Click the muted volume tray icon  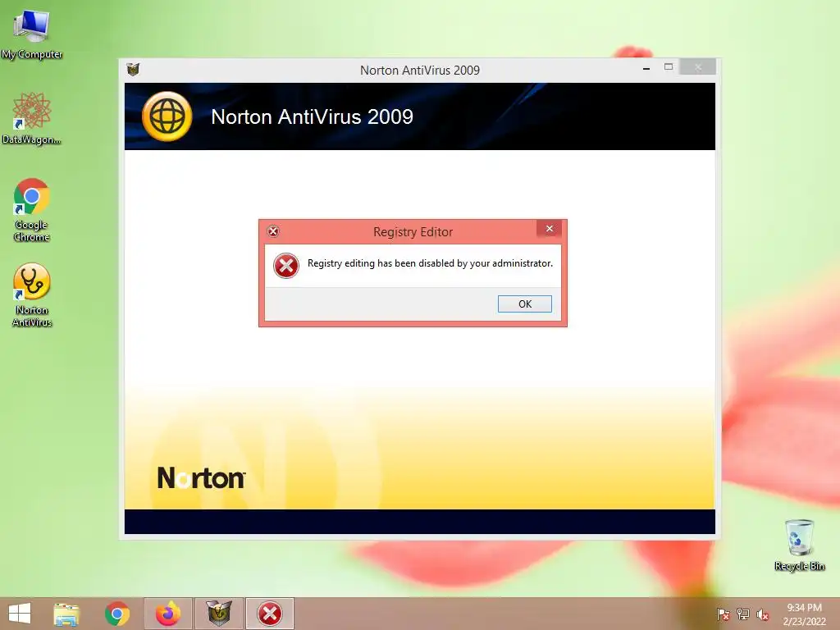(x=763, y=614)
